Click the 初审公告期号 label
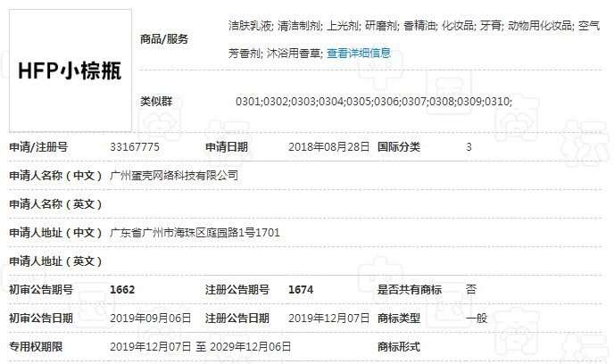 pos(41,290)
